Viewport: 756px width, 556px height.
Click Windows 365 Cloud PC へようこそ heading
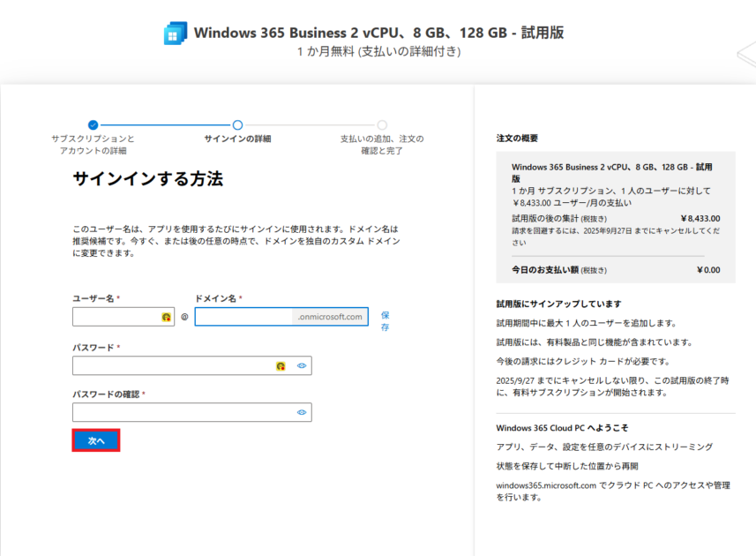pos(562,428)
